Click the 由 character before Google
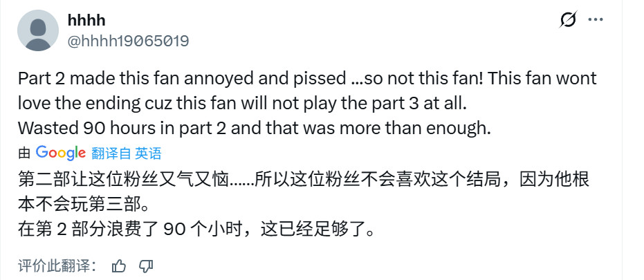Image resolution: width=644 pixels, height=280 pixels. pos(25,153)
